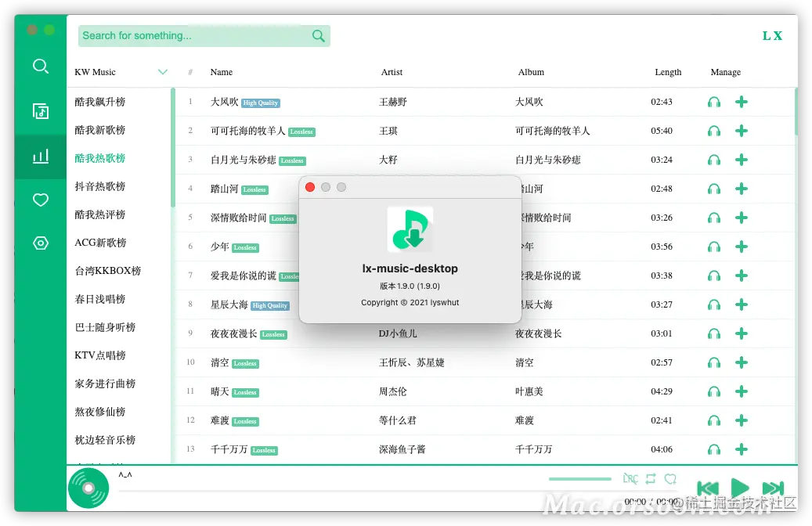Select 熬夜修仙榜 chart
This screenshot has height=526, width=812.
pyautogui.click(x=100, y=412)
